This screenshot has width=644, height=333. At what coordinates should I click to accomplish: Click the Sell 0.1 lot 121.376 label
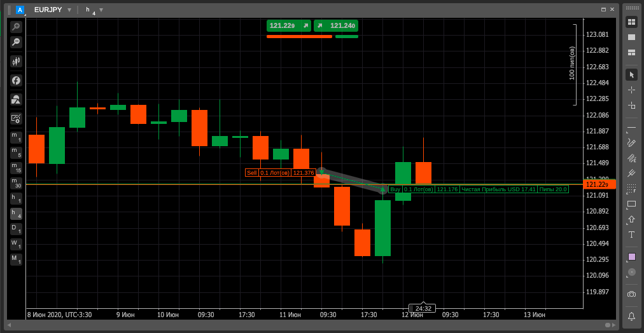280,173
